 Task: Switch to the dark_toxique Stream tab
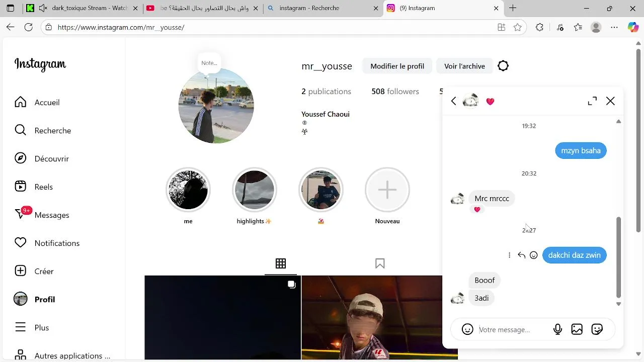pos(83,8)
